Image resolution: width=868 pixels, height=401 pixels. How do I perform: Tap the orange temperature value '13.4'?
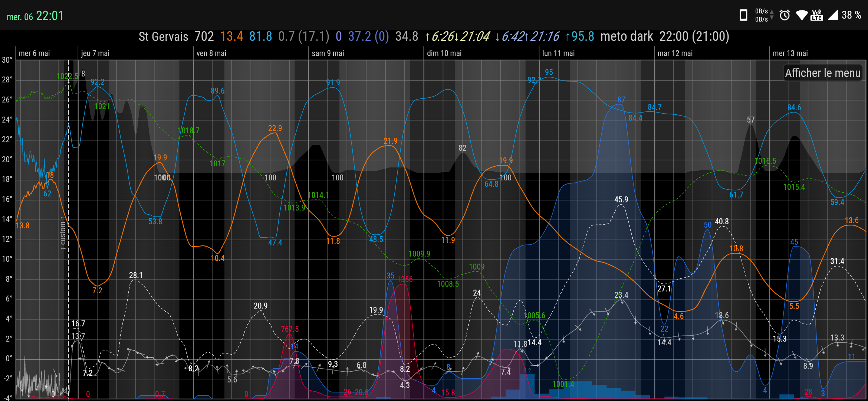click(x=231, y=36)
